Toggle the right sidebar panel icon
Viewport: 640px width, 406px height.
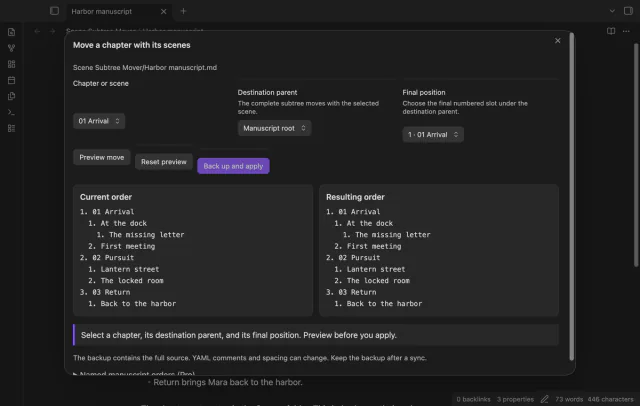(629, 11)
